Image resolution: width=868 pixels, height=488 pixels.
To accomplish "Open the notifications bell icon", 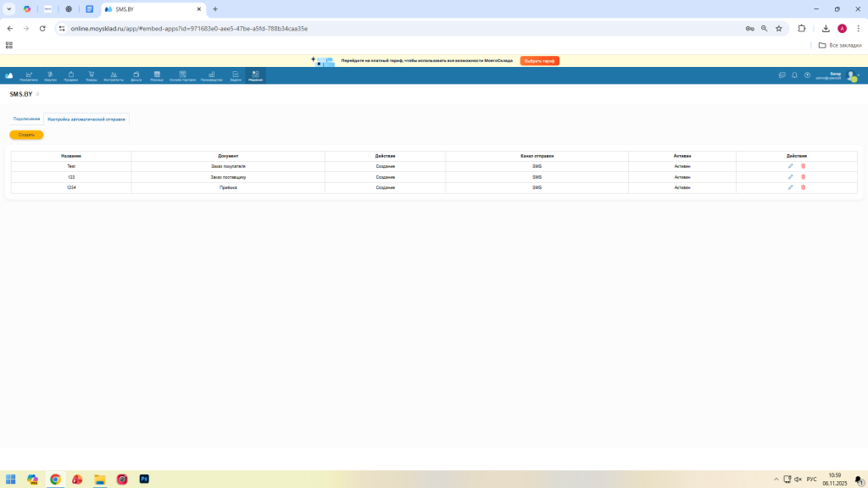I will 794,75.
